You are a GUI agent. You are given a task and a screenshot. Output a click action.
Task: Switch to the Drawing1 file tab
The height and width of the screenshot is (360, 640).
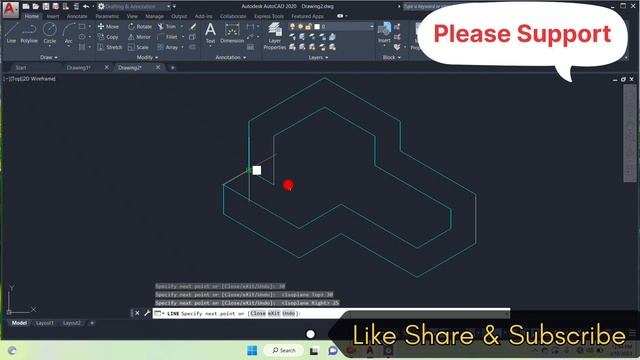coord(78,68)
